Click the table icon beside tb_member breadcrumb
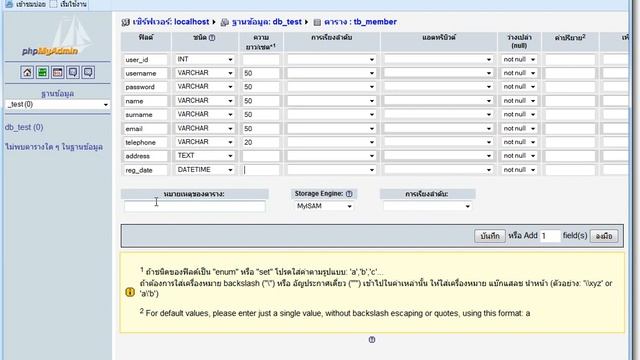Viewport: 640px width, 360px height. click(x=317, y=22)
